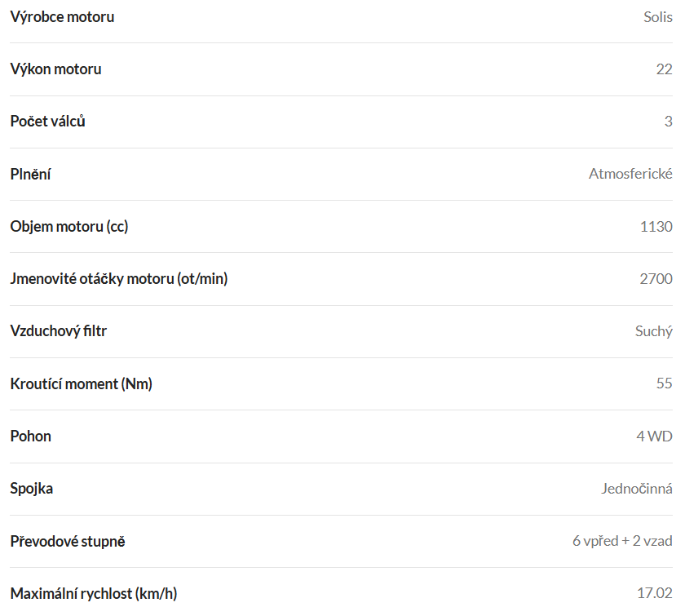Click the 'Jmenovité otáčky motoru (ot/min)' label
This screenshot has height=616, width=685.
click(x=118, y=279)
